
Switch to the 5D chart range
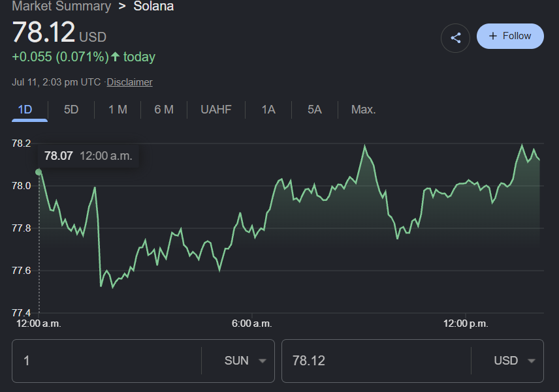pyautogui.click(x=71, y=110)
